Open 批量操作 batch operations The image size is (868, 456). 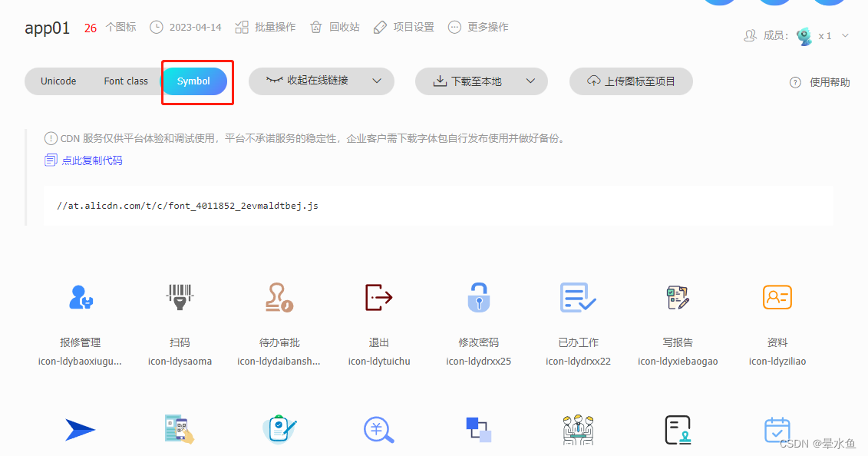tap(266, 27)
